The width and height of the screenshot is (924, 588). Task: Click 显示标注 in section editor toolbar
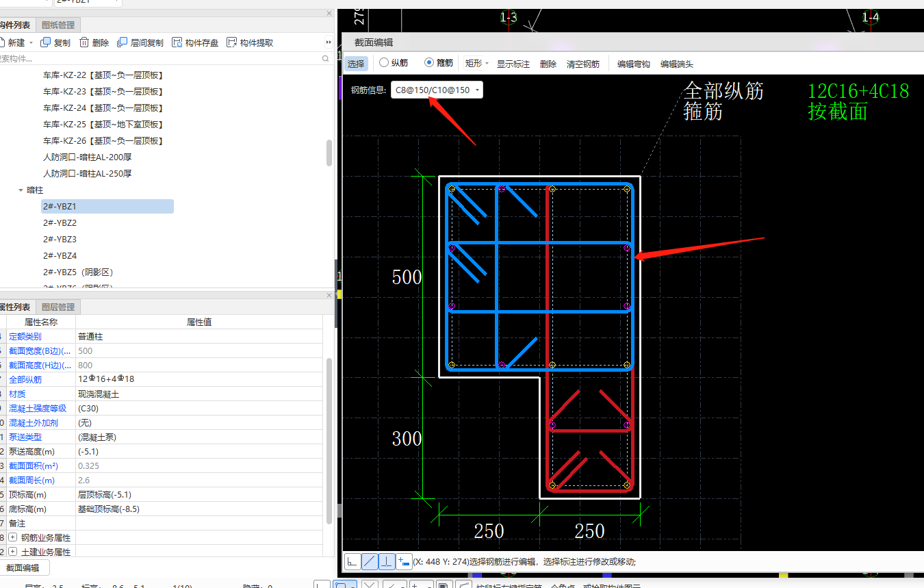point(513,64)
